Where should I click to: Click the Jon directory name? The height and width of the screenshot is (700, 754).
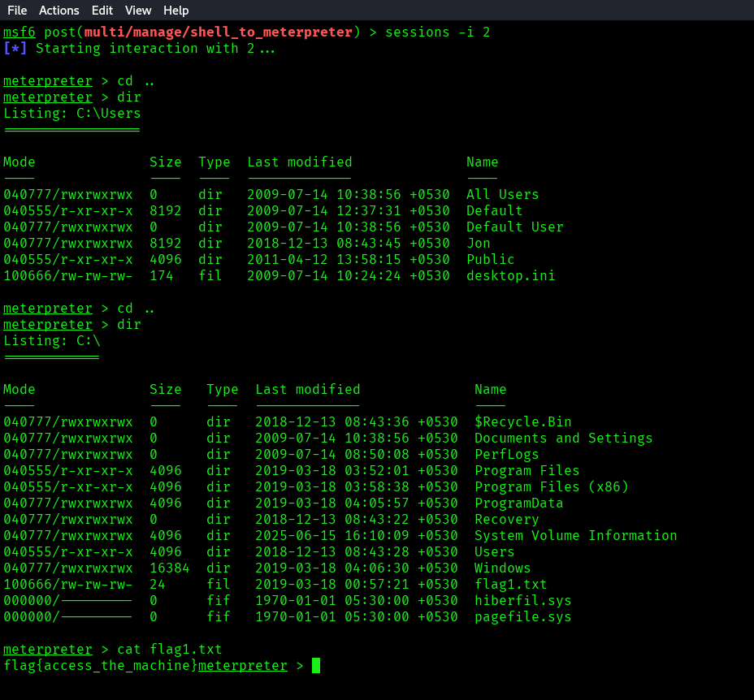click(x=479, y=244)
